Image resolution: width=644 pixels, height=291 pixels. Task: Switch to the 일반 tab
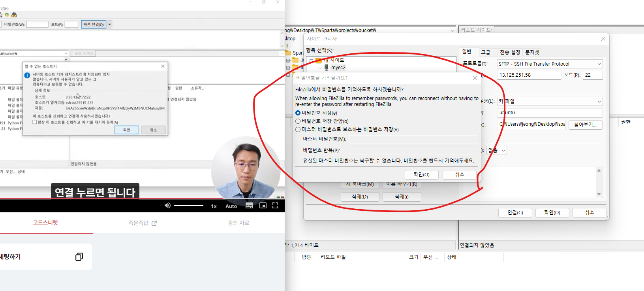coord(467,52)
